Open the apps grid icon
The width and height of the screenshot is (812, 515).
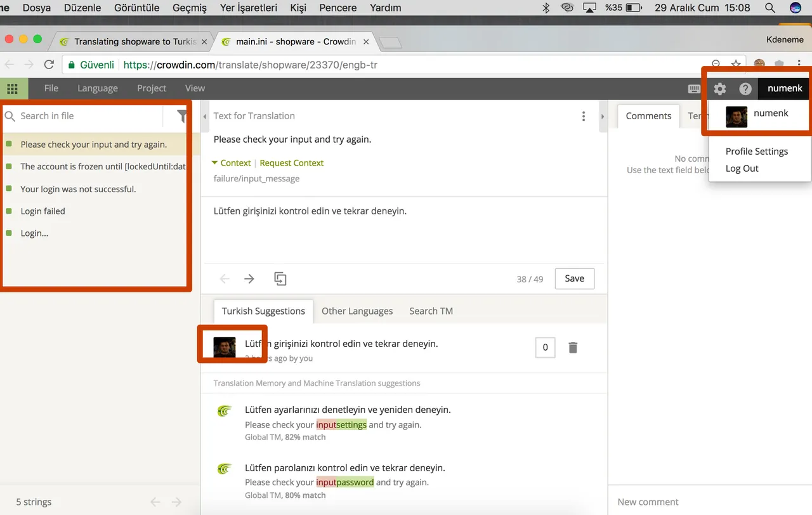click(x=12, y=89)
